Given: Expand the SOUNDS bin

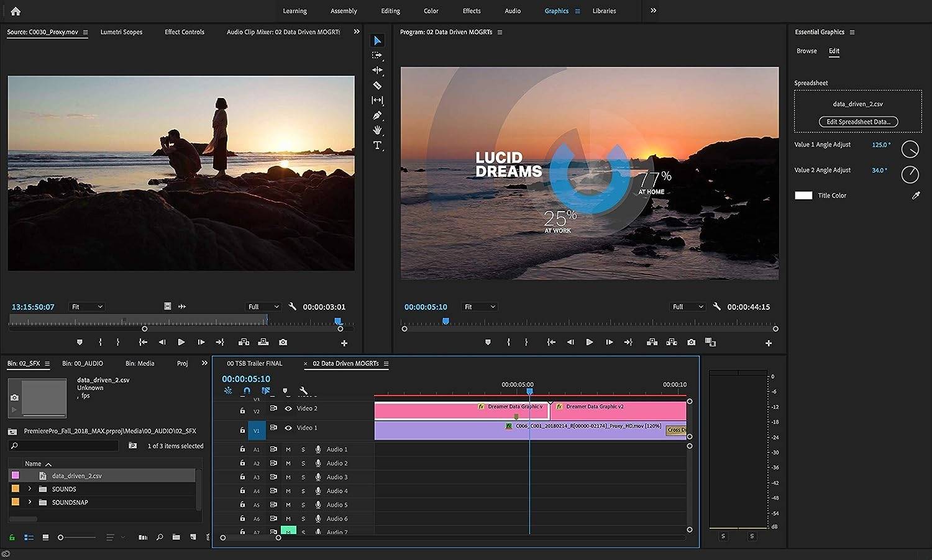Looking at the screenshot, I should pos(29,489).
